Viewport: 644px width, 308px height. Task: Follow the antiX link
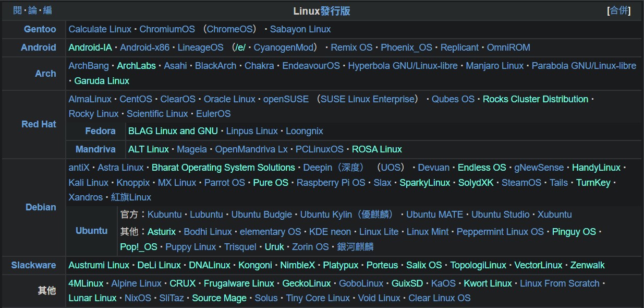tap(79, 168)
